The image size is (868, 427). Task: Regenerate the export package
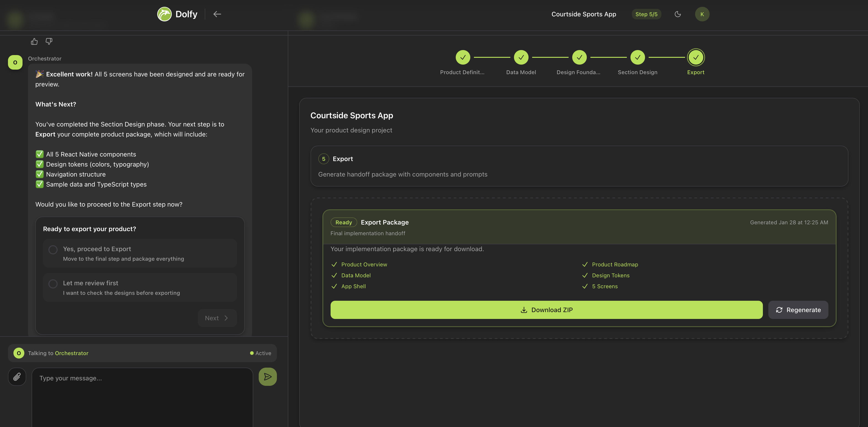[x=798, y=310]
